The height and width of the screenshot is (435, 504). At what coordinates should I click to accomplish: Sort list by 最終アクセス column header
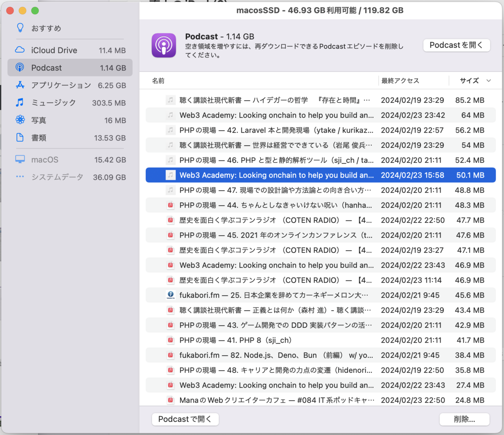click(400, 81)
